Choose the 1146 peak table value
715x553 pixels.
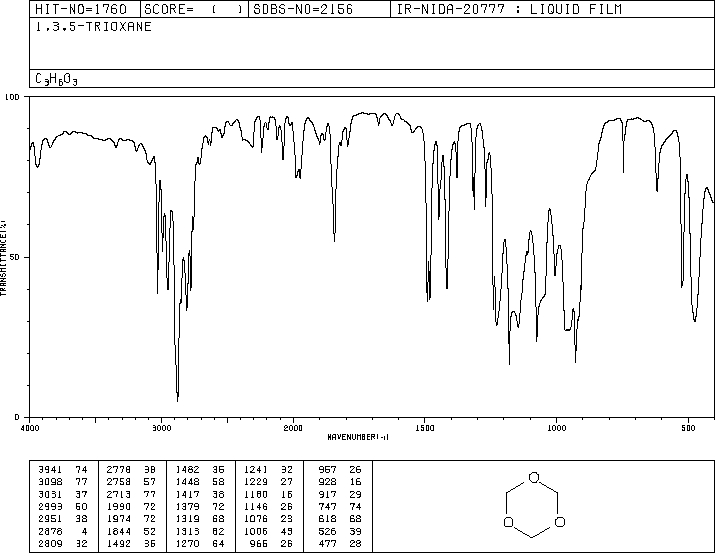pyautogui.click(x=256, y=506)
